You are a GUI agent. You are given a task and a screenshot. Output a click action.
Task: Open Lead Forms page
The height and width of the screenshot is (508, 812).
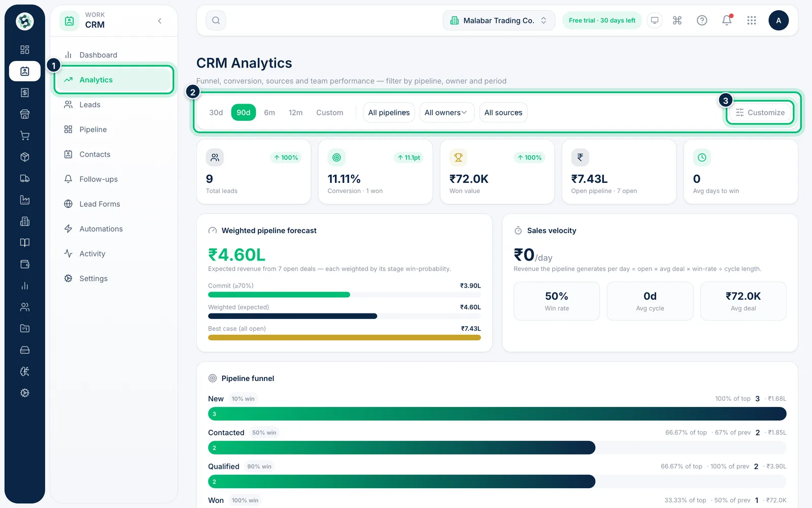click(x=114, y=204)
